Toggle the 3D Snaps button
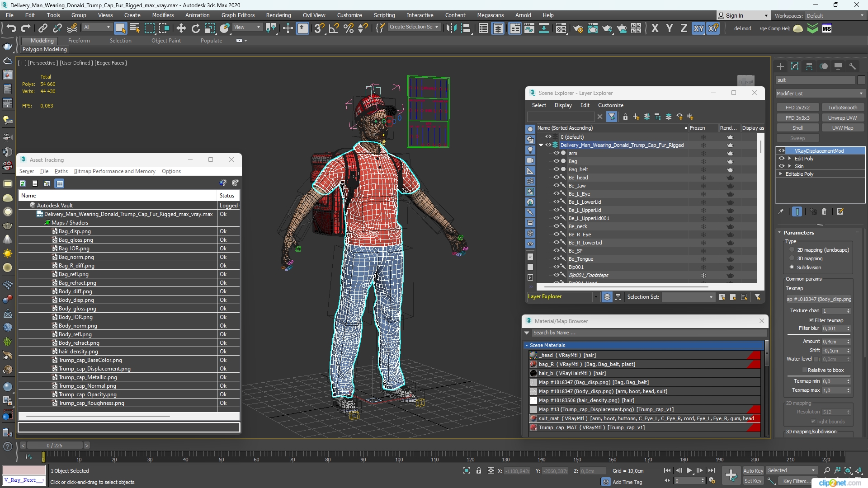 [319, 28]
